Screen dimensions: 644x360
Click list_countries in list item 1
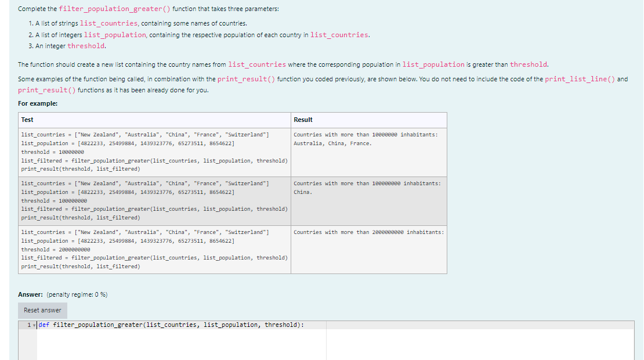[x=109, y=23]
